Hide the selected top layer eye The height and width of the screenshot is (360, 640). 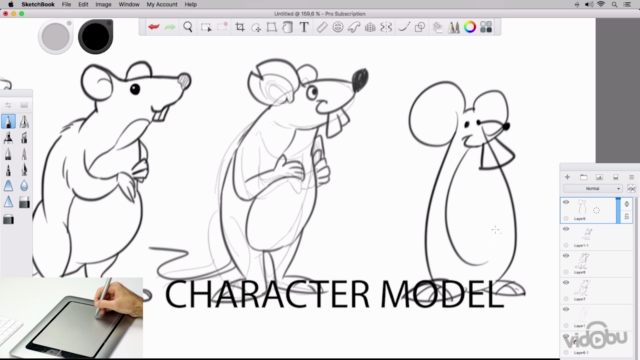click(x=566, y=202)
